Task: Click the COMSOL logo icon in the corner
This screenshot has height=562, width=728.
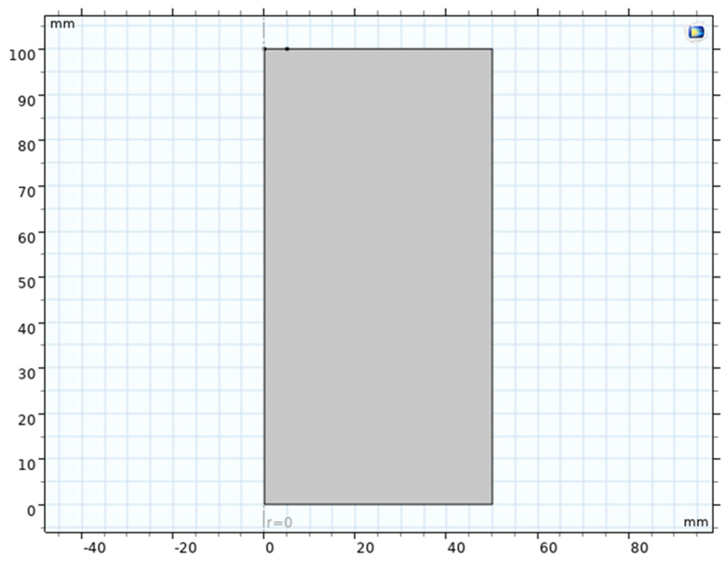Action: click(696, 32)
